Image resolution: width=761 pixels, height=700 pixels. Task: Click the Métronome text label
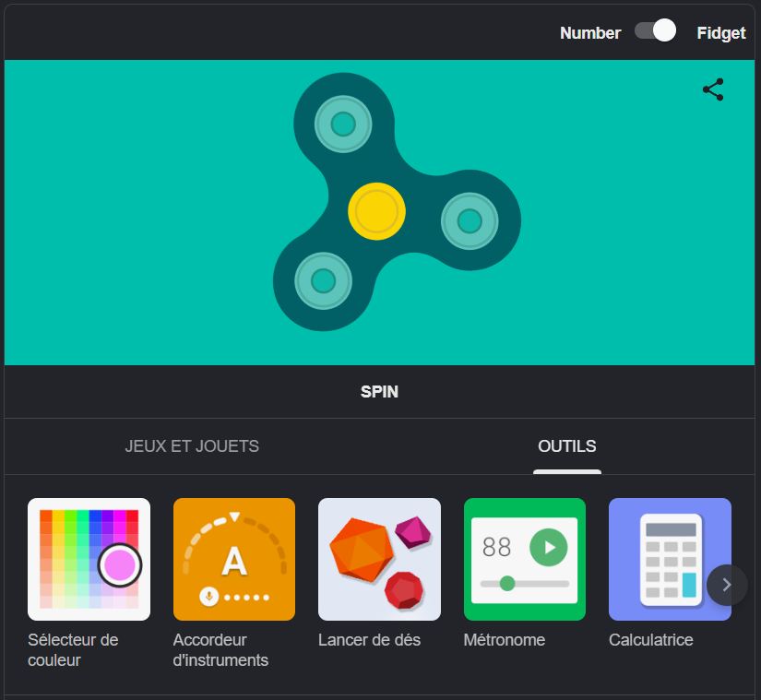(x=505, y=640)
